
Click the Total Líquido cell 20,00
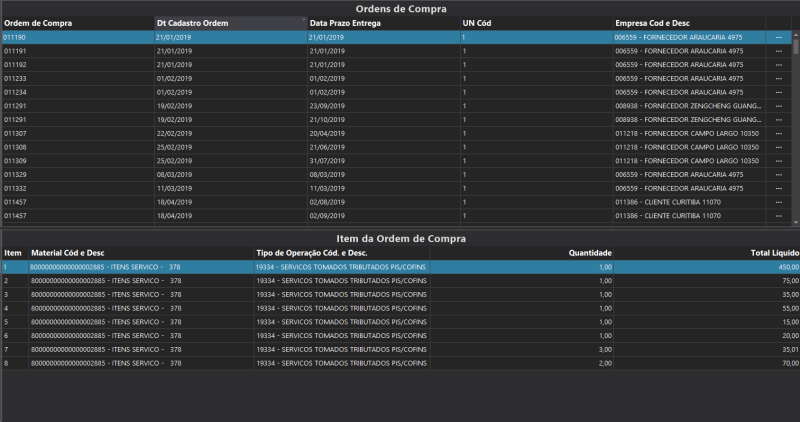point(707,336)
